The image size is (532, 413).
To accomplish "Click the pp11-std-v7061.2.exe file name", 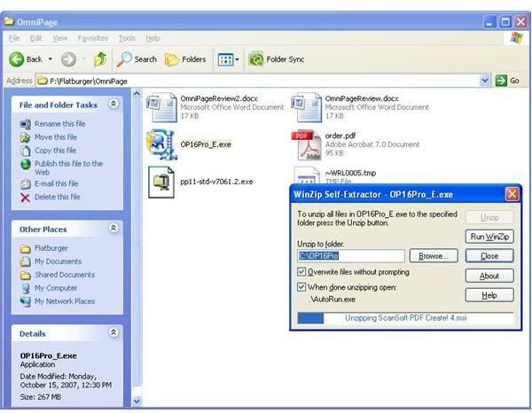I will [x=216, y=182].
